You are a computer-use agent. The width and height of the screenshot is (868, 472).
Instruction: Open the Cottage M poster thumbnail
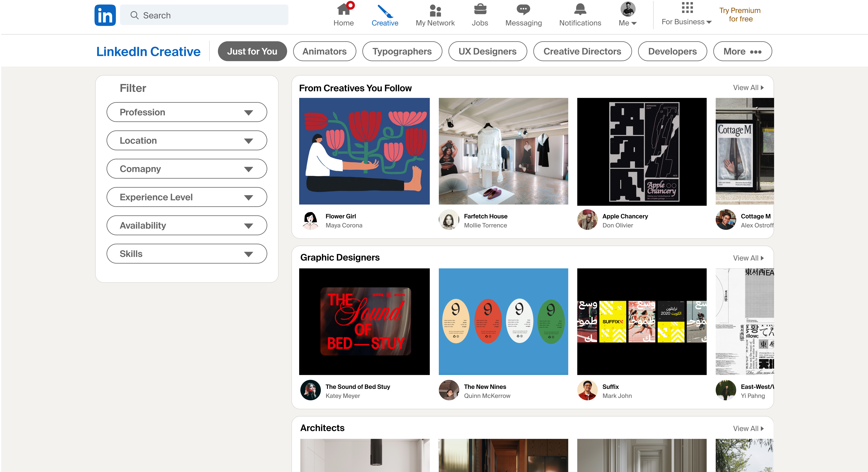pos(745,151)
